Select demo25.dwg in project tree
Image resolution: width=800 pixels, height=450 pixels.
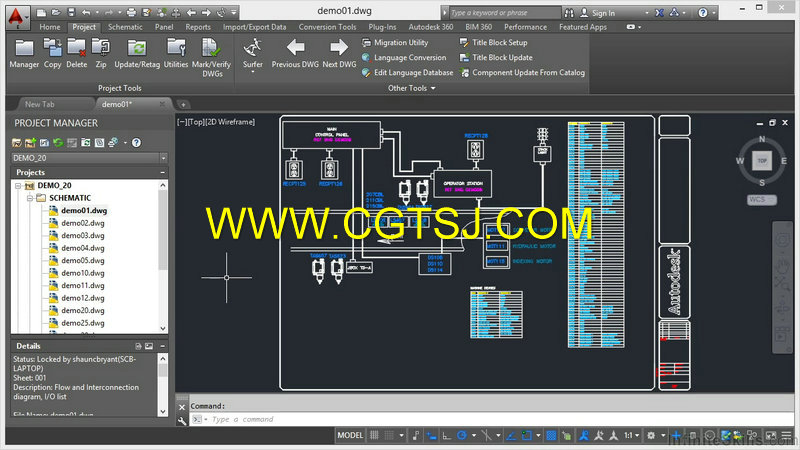coord(83,323)
